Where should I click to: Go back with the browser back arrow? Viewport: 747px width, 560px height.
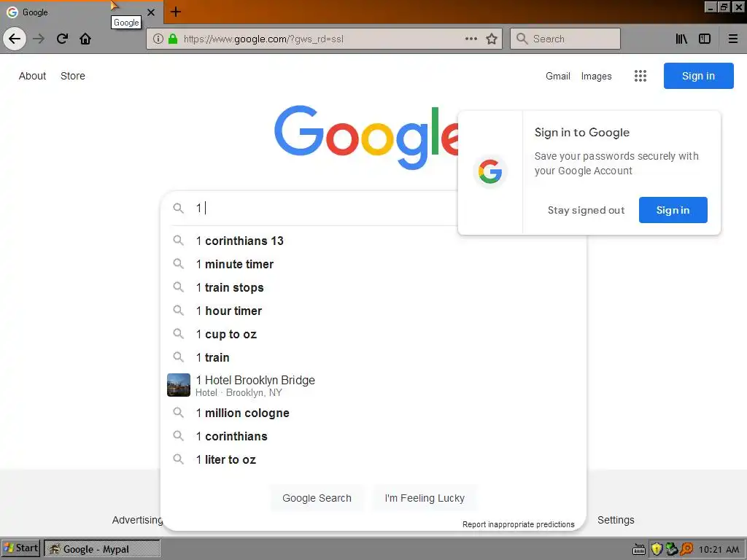(x=15, y=39)
